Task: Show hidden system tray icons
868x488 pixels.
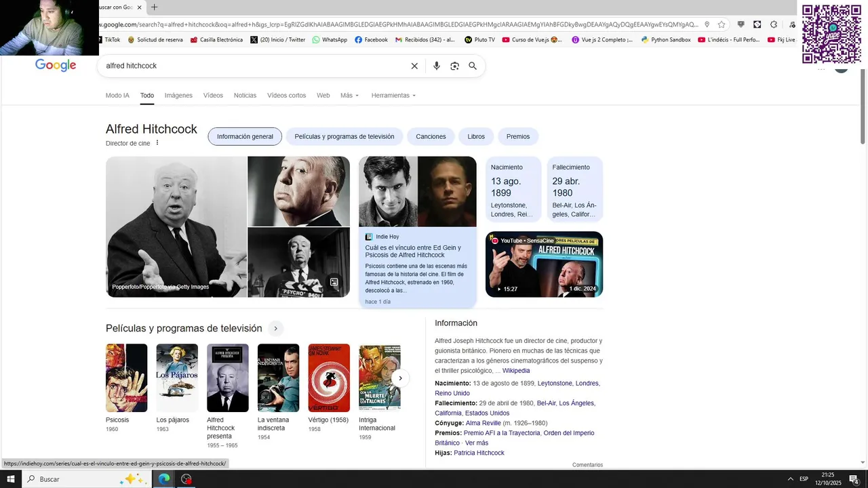Action: point(790,479)
